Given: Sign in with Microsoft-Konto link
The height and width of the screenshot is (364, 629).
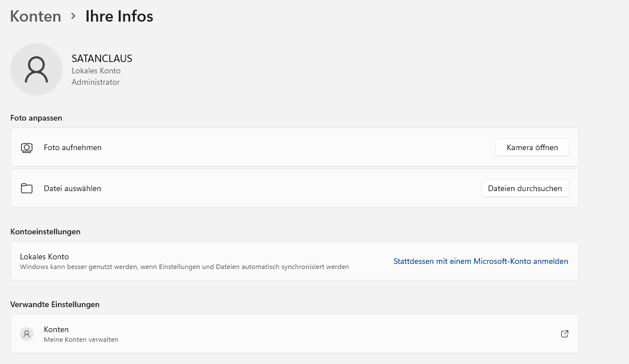Looking at the screenshot, I should pos(481,261).
